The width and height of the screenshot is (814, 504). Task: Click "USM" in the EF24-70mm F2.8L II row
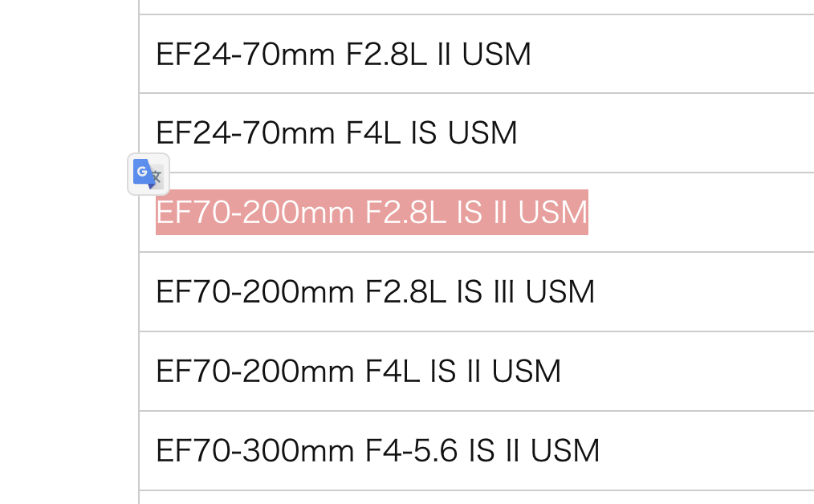click(496, 54)
